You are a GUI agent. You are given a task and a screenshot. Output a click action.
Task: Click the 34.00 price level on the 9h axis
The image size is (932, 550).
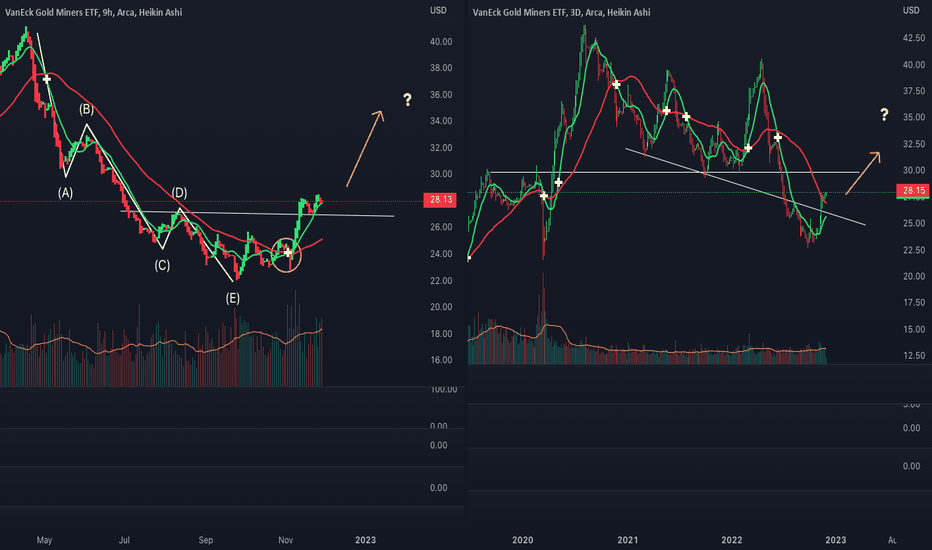[x=441, y=121]
